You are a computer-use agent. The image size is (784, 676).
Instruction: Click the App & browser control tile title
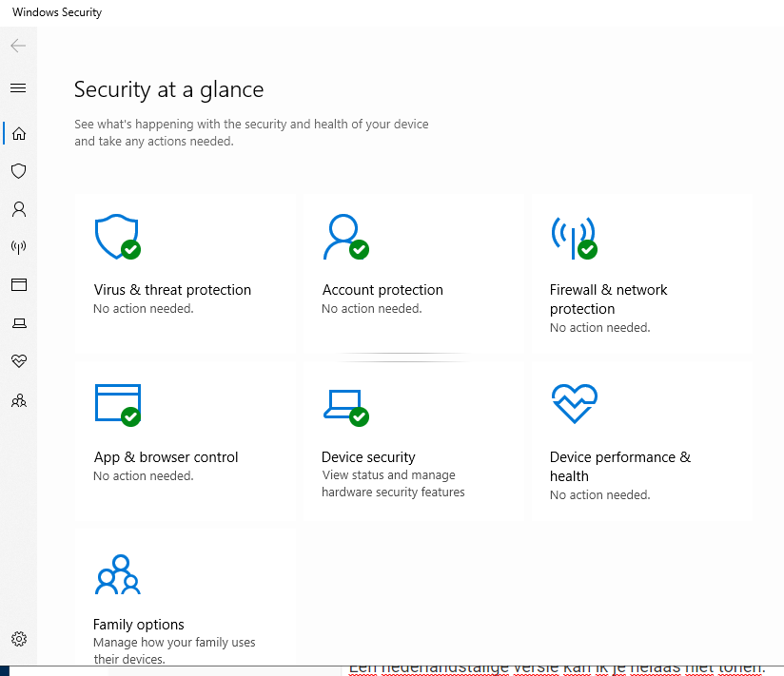coord(166,457)
